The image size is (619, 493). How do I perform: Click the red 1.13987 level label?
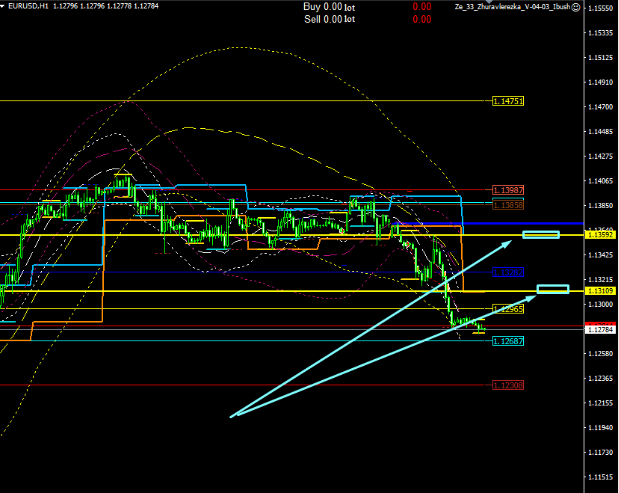pyautogui.click(x=508, y=189)
